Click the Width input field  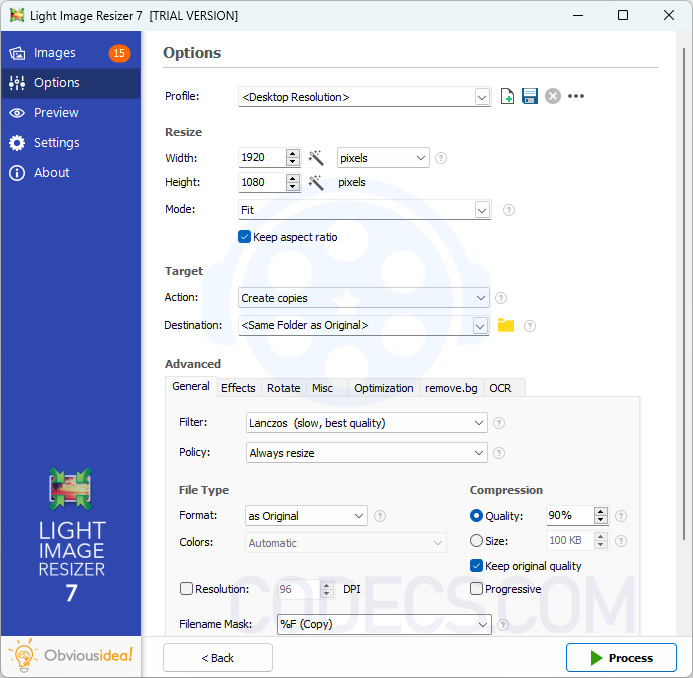(x=262, y=158)
